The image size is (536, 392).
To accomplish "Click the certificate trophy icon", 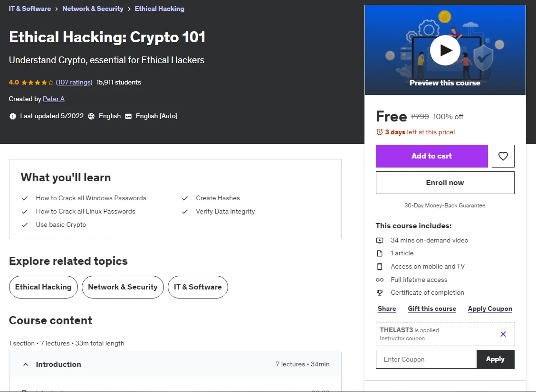I will coord(380,293).
